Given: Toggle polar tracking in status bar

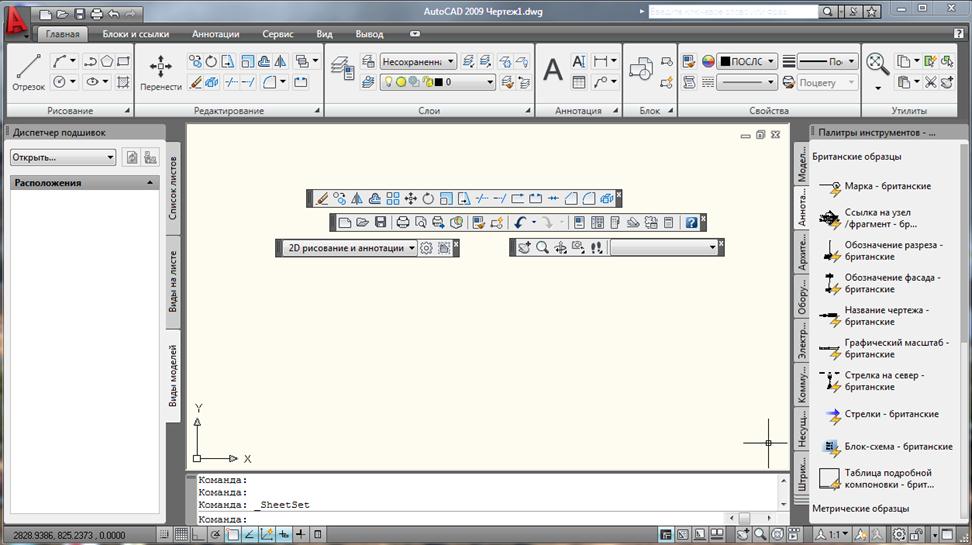Looking at the screenshot, I should [x=216, y=534].
